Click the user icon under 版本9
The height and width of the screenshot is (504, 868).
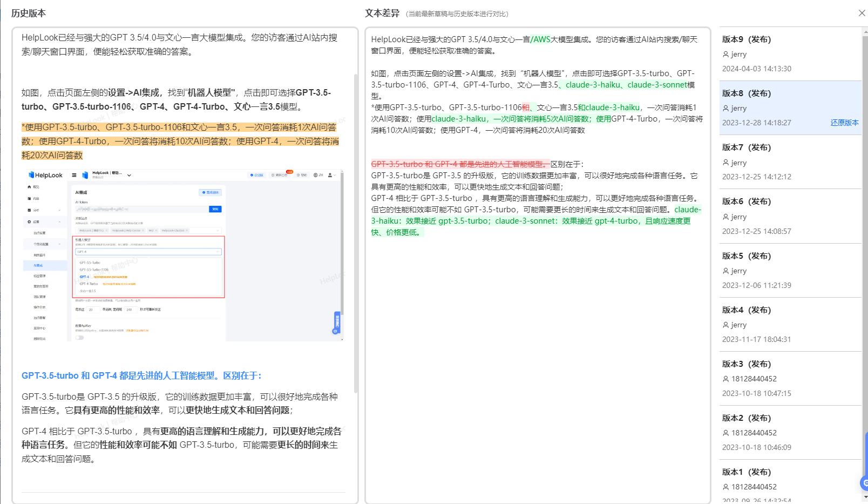(725, 55)
